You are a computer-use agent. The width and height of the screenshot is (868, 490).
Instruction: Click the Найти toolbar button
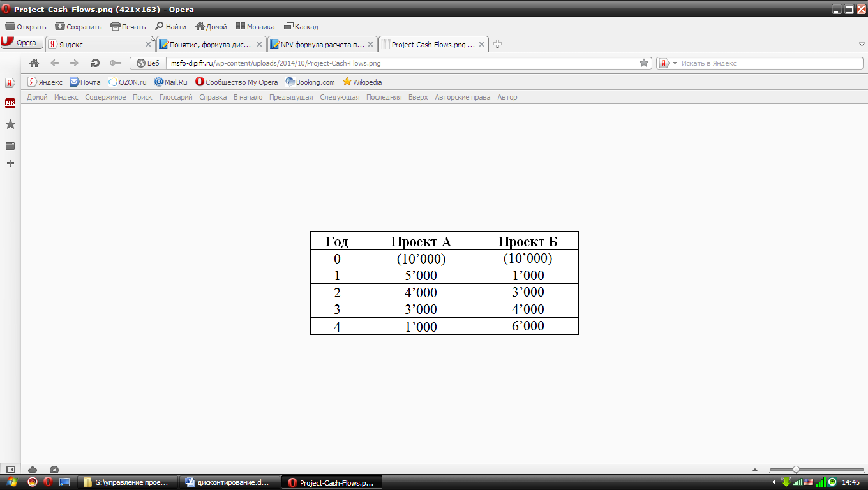pos(170,27)
